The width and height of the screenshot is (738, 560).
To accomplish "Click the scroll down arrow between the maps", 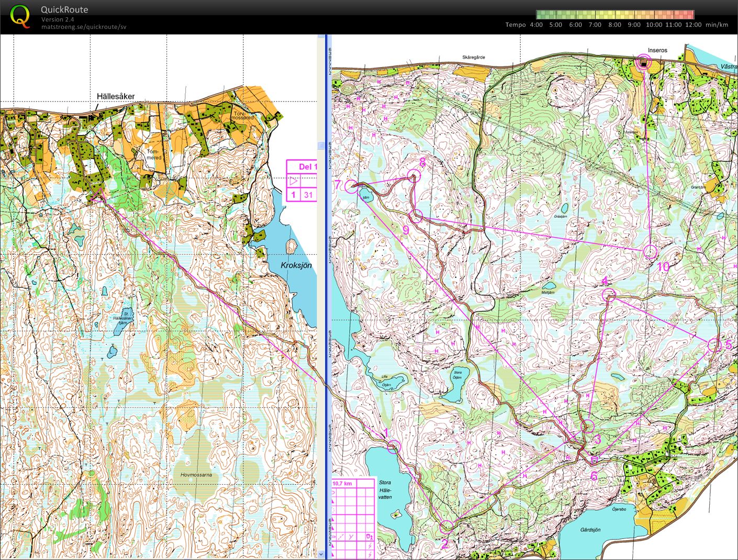I will pos(321,554).
